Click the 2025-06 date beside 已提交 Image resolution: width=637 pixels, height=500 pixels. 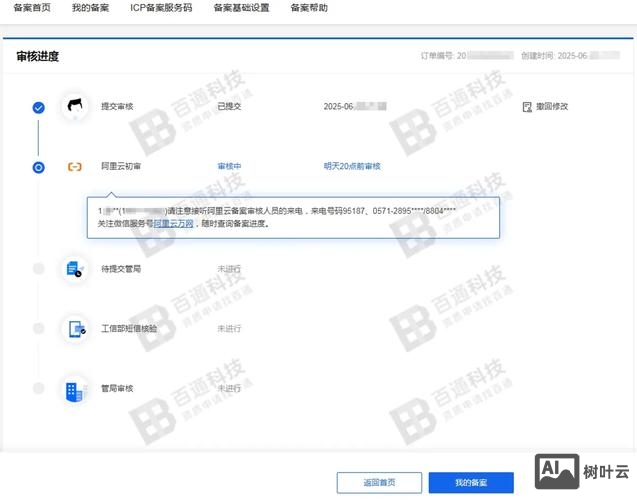pos(355,106)
